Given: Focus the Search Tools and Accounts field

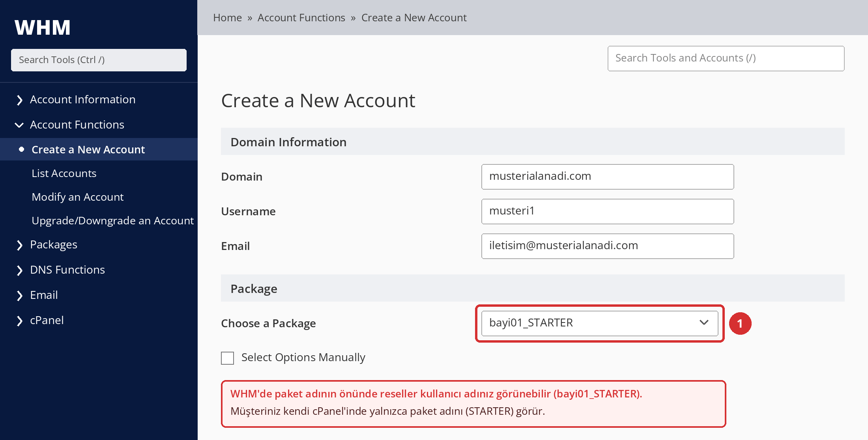Looking at the screenshot, I should pos(726,58).
